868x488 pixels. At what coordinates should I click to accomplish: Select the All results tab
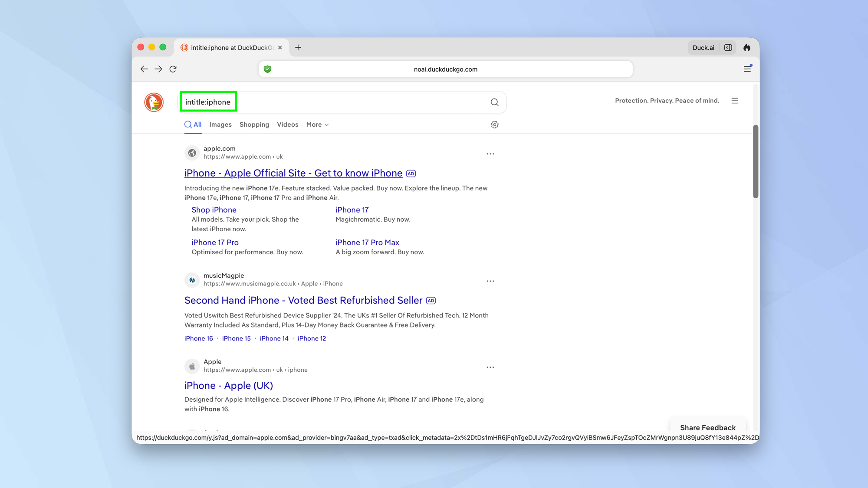193,124
